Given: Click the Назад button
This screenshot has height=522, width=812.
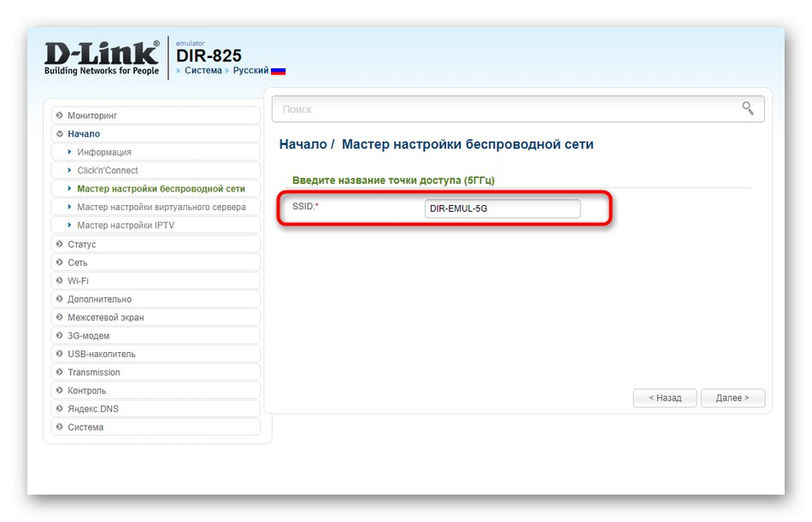Looking at the screenshot, I should 665,398.
